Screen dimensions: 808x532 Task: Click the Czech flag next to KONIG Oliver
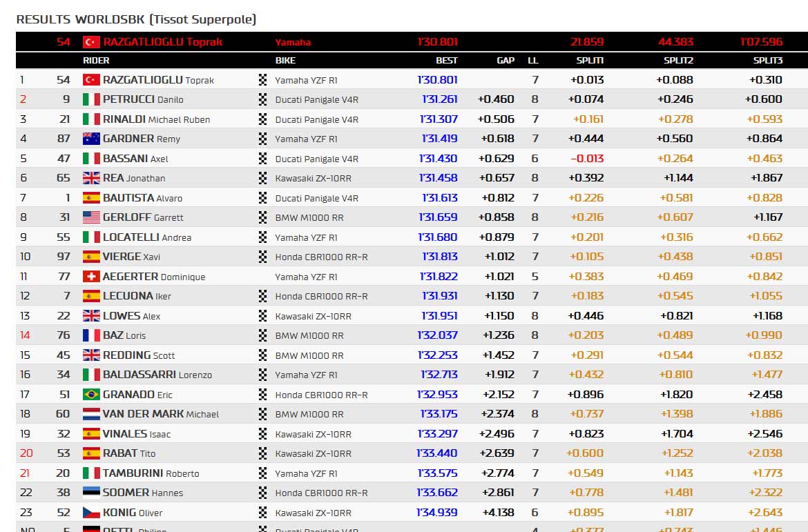91,513
